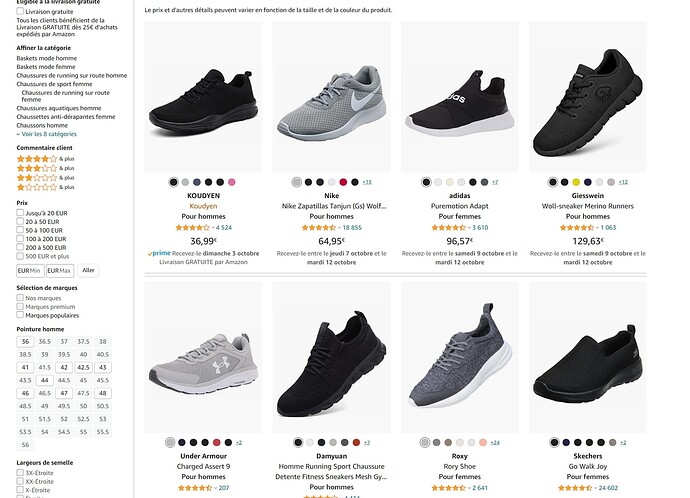Enable the Marques premium filter

coord(21,307)
